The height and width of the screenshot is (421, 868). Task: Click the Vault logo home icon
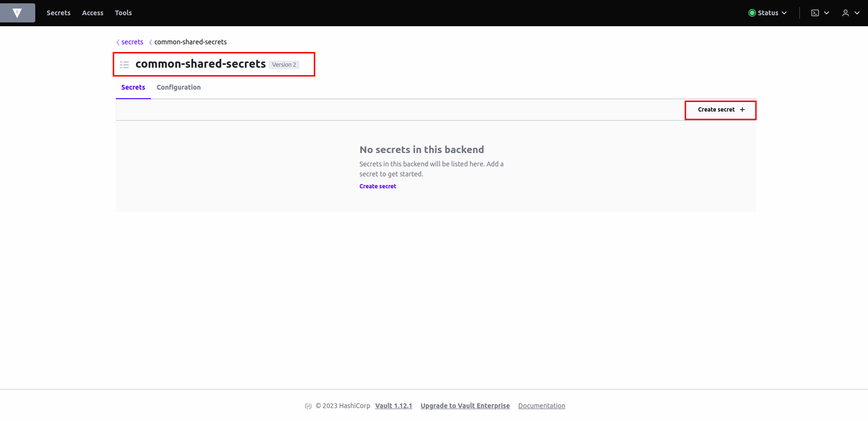pyautogui.click(x=17, y=13)
